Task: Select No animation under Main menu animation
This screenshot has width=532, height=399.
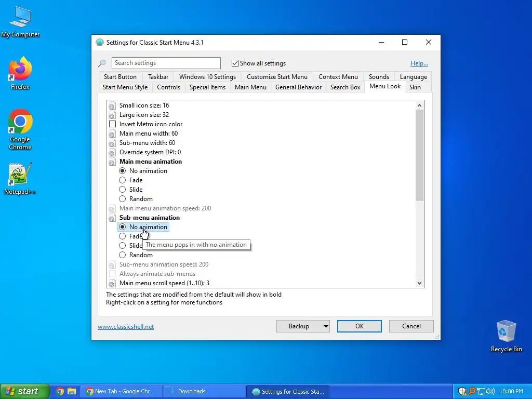Action: coord(123,171)
